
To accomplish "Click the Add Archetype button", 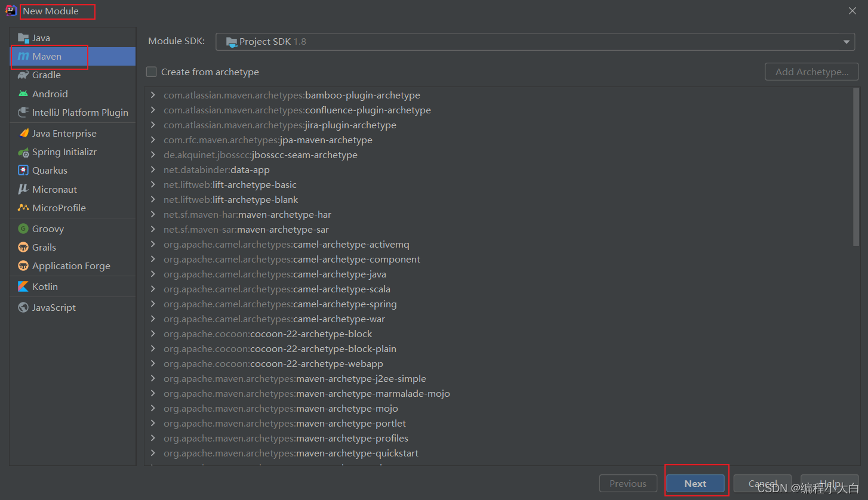I will click(x=812, y=72).
